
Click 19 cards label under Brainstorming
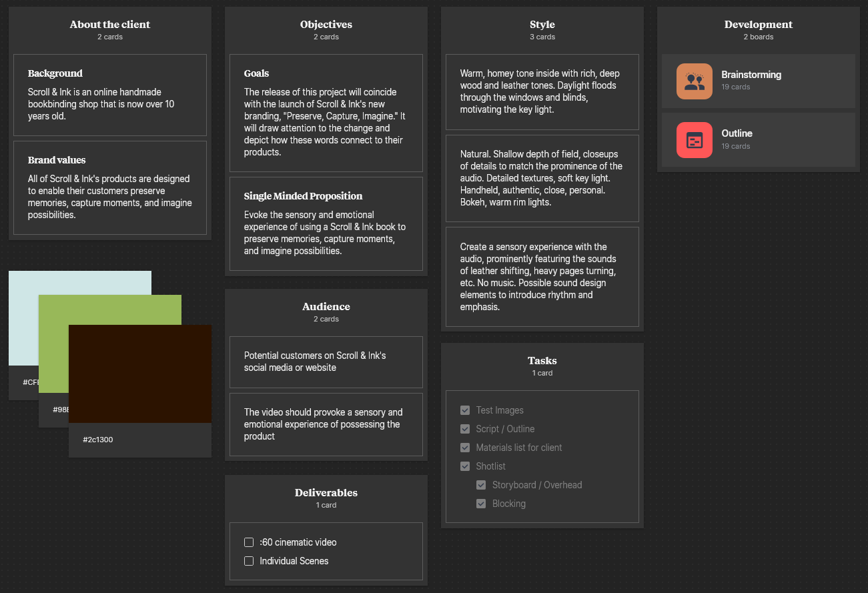pyautogui.click(x=736, y=87)
